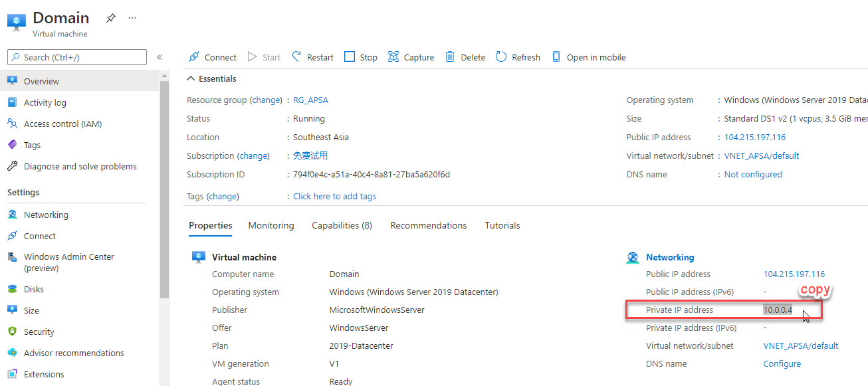Collapse the Essentials section
The image size is (868, 386).
point(191,78)
